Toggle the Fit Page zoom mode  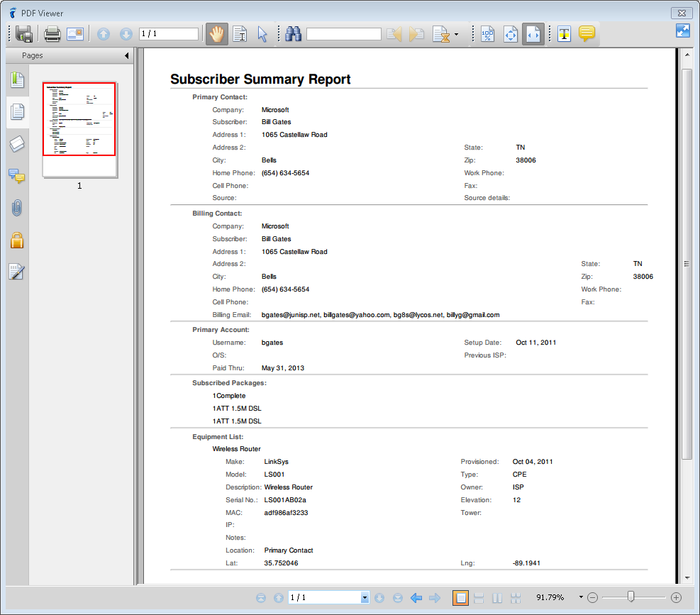pos(510,34)
